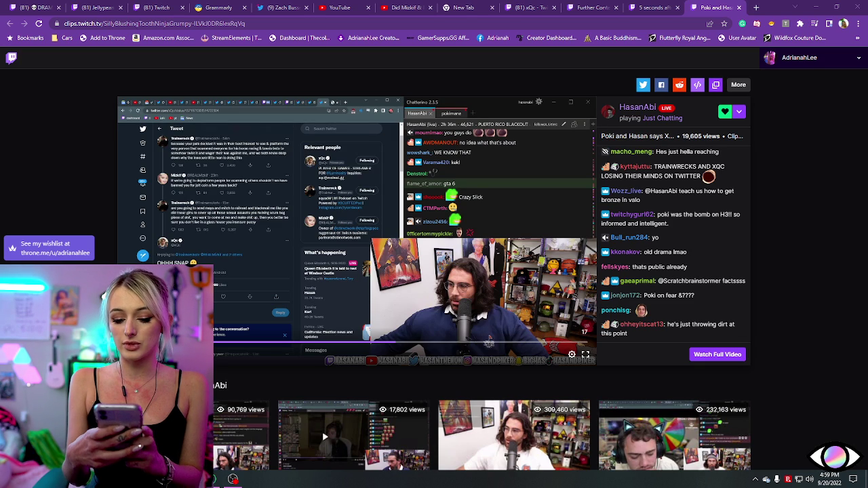Open the clip with 17,802 views
The width and height of the screenshot is (868, 488).
point(353,435)
